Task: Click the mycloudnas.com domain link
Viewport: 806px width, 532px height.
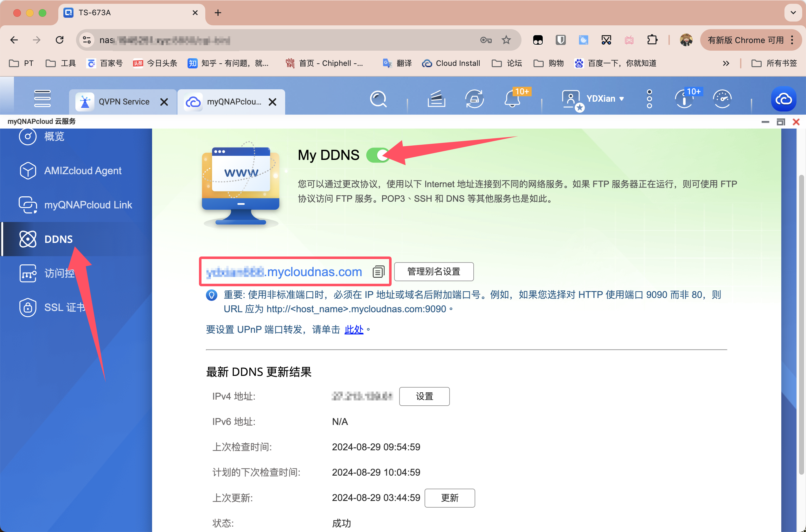Action: (x=285, y=272)
